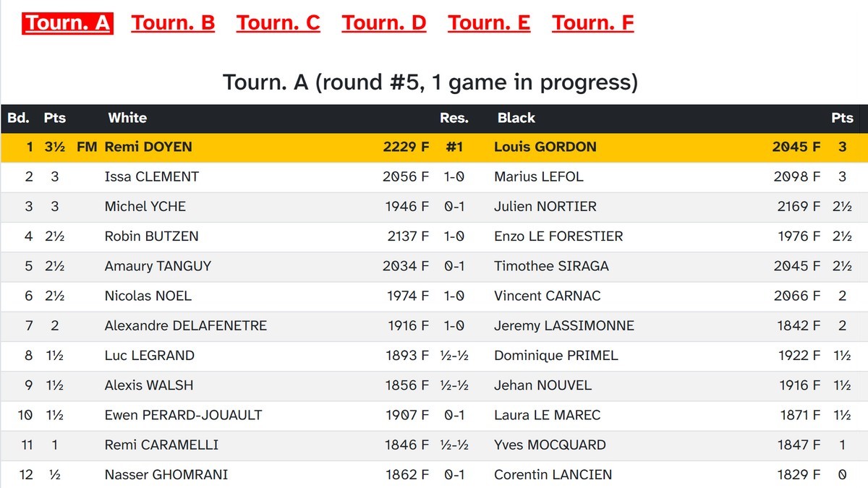The height and width of the screenshot is (488, 868).
Task: Click the Black column header
Action: click(x=516, y=118)
